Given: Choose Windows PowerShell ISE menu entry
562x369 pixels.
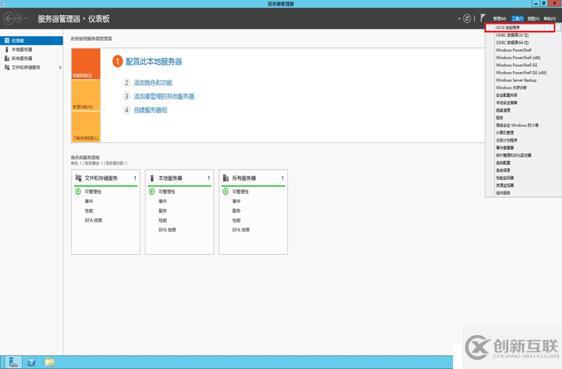Looking at the screenshot, I should pyautogui.click(x=516, y=65).
